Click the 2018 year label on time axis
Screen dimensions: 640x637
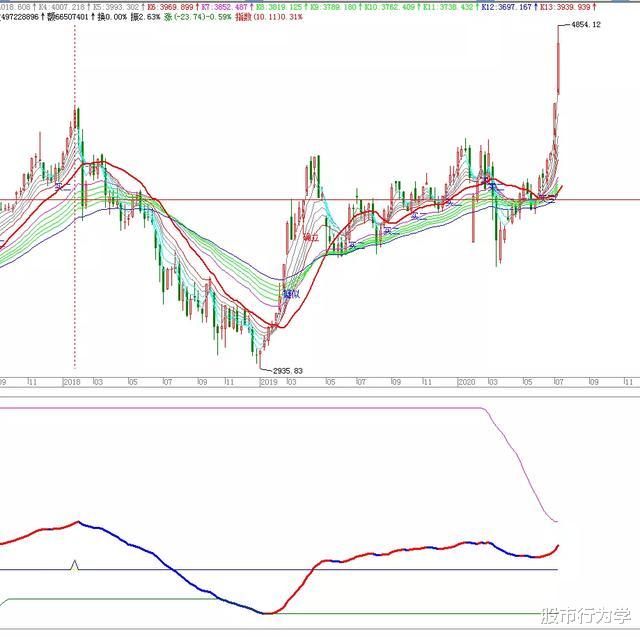coord(72,382)
